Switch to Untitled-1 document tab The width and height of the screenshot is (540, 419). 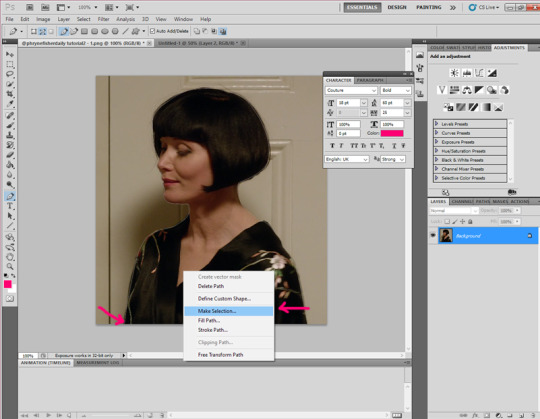click(x=199, y=43)
